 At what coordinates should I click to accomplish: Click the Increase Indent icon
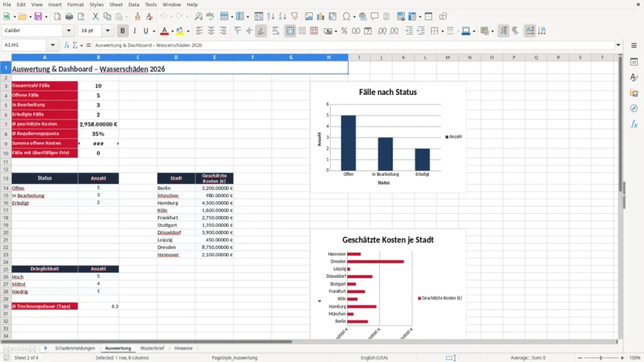point(409,31)
